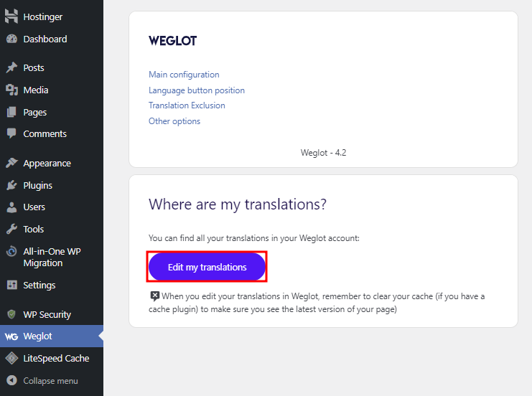The image size is (532, 396).
Task: Click the Edit my translations button
Action: pos(207,267)
